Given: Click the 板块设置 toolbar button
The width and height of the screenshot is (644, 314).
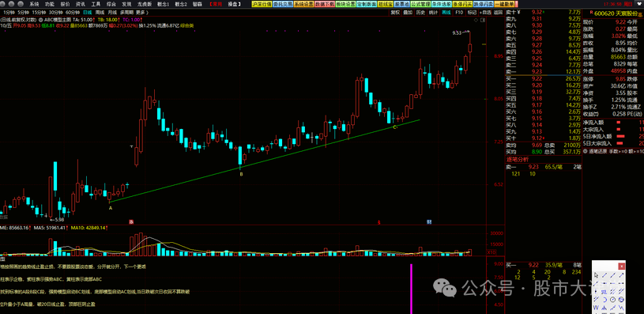Looking at the screenshot, I should click(x=345, y=4).
